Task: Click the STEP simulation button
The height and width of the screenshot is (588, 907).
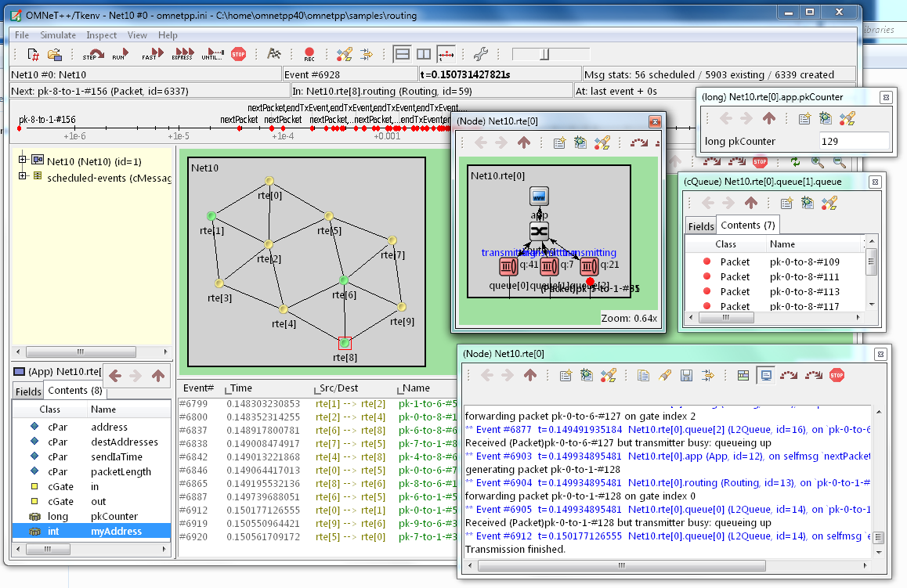Action: pyautogui.click(x=94, y=54)
